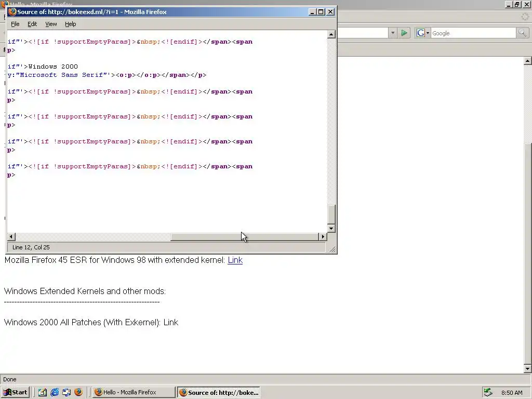Click the Microsoft Sans Serif source line

coord(107,75)
